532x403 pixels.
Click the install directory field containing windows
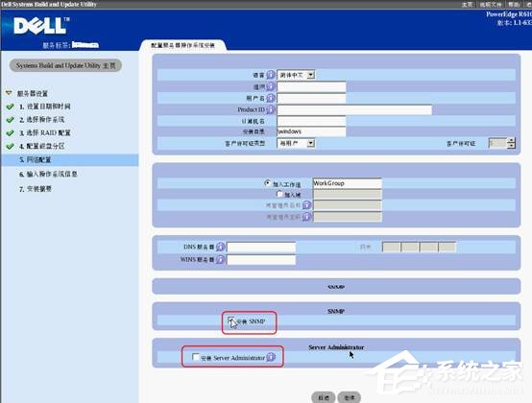(311, 131)
